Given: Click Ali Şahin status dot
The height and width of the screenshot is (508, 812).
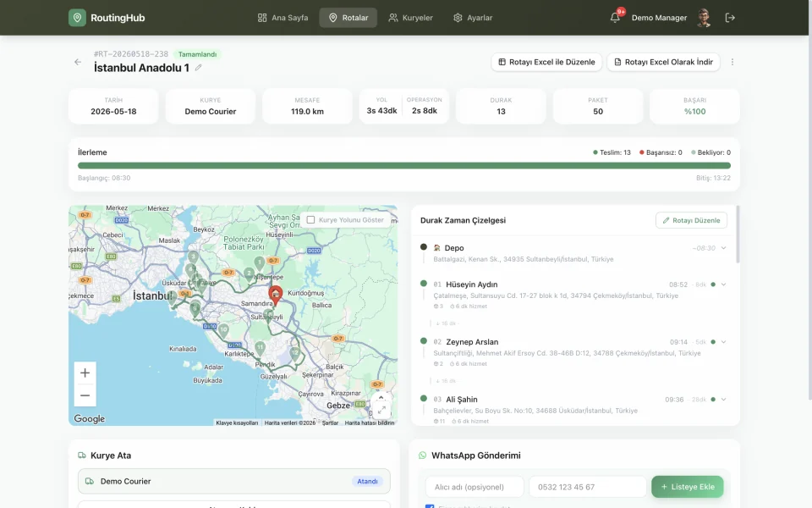Looking at the screenshot, I should point(713,400).
